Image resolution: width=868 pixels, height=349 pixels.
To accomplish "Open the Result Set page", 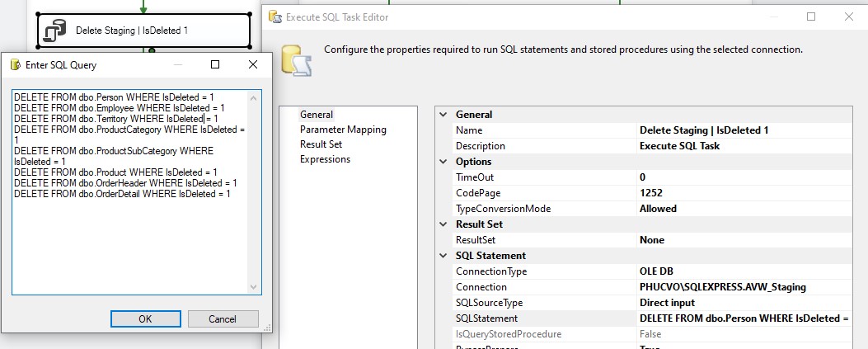I will (321, 144).
